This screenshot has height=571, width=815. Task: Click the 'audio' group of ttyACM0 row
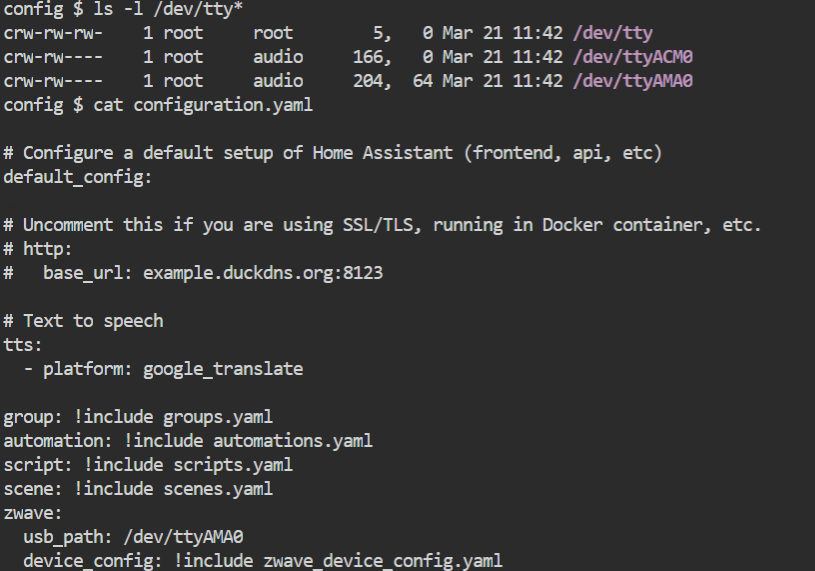pos(278,57)
